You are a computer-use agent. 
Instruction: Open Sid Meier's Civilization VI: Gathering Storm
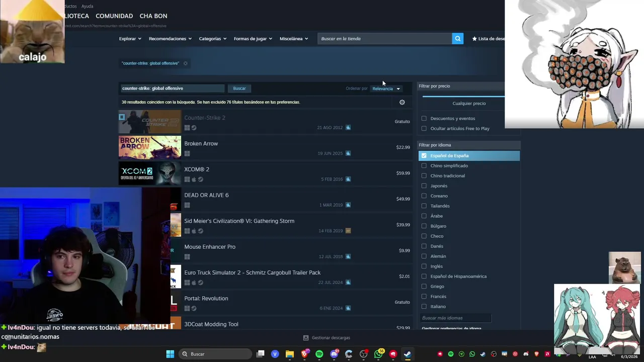291,225
